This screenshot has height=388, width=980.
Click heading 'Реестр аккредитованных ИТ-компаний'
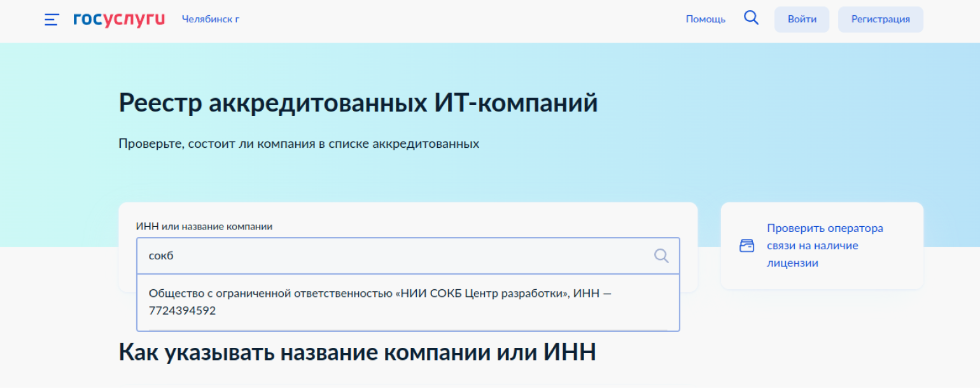pyautogui.click(x=358, y=103)
